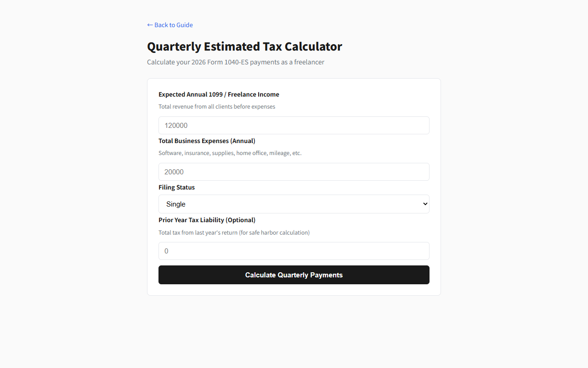This screenshot has width=588, height=368.
Task: Click the Expected Annual 1099 Income field
Action: [294, 125]
